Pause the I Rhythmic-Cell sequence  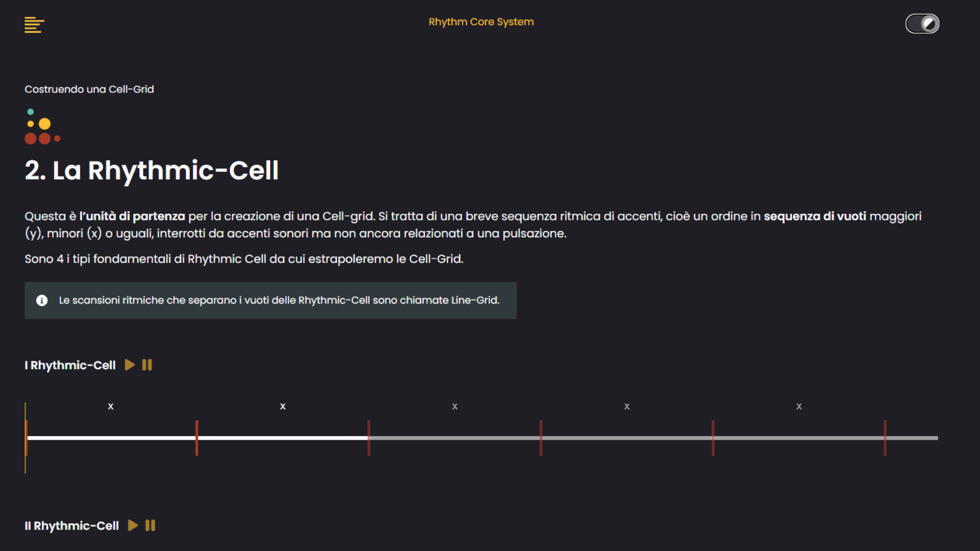pos(147,365)
